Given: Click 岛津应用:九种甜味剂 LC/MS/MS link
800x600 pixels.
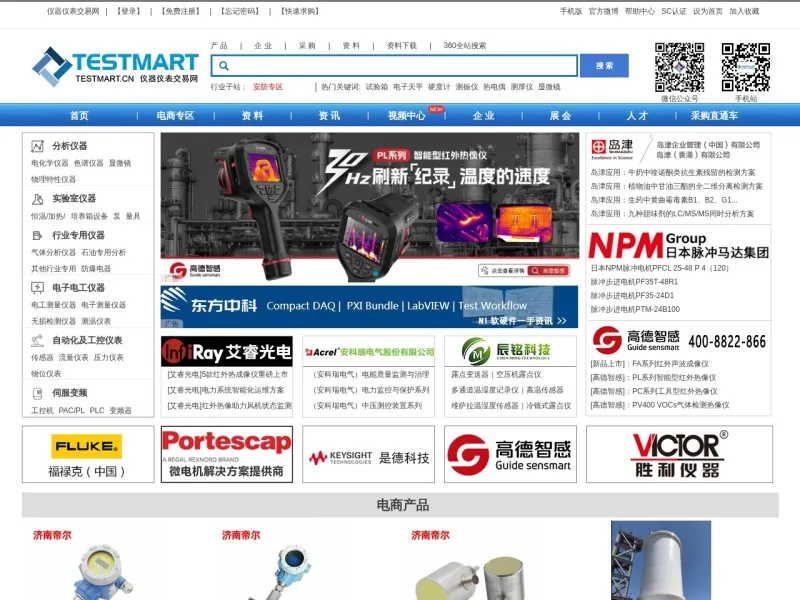Looking at the screenshot, I should pyautogui.click(x=672, y=214).
